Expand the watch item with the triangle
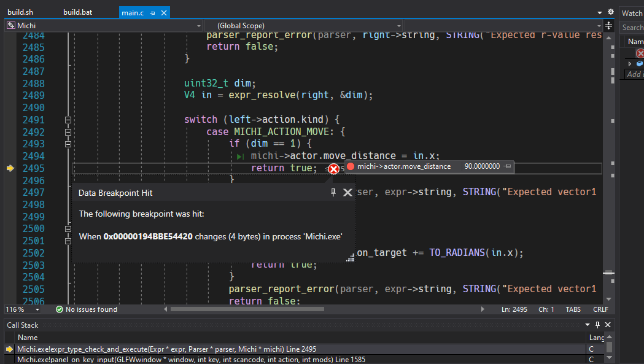644x364 pixels. click(x=630, y=64)
